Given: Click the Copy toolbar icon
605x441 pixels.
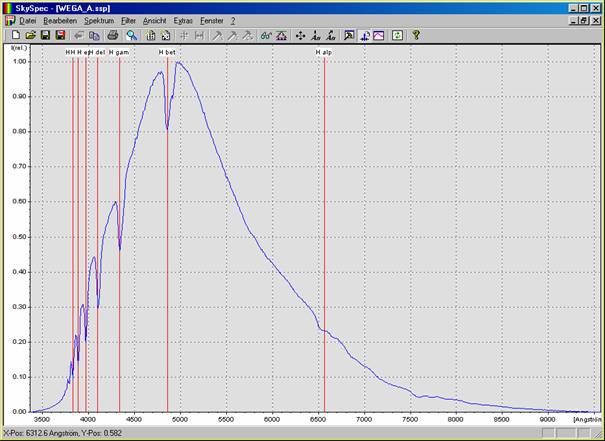Looking at the screenshot, I should (94, 35).
